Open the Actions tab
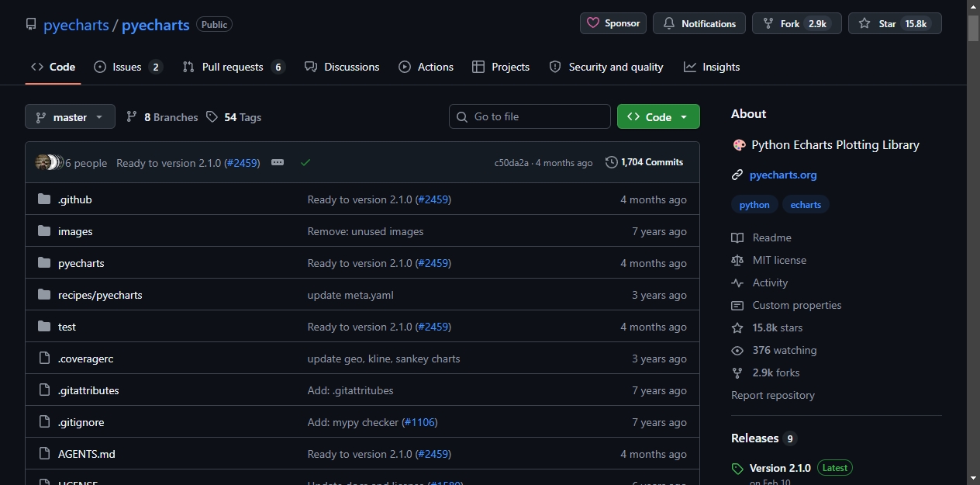This screenshot has width=980, height=485. [x=426, y=67]
